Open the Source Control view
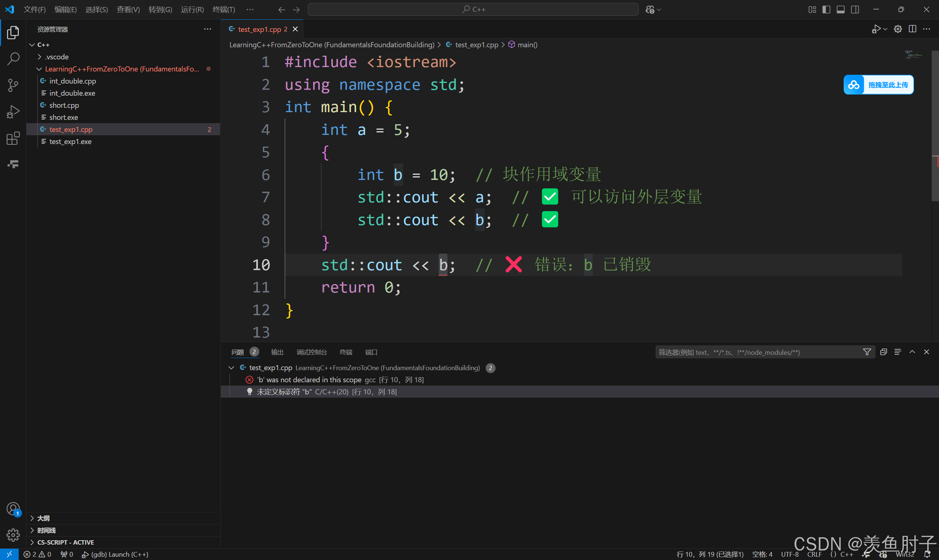The width and height of the screenshot is (939, 560). click(x=13, y=85)
